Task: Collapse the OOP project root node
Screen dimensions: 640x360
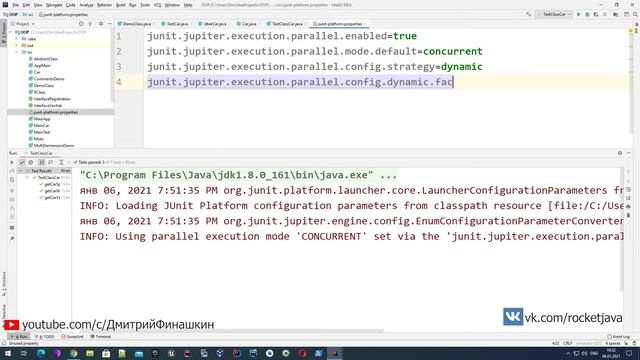Action: point(11,32)
